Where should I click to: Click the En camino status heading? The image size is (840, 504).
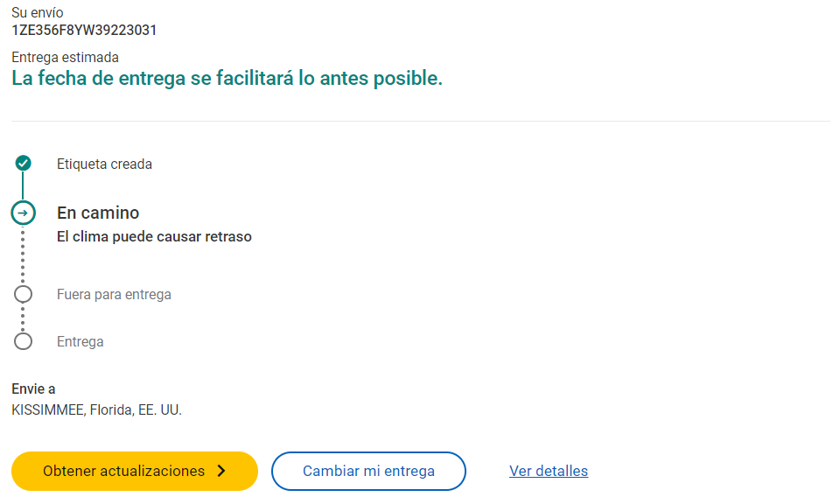pos(98,213)
